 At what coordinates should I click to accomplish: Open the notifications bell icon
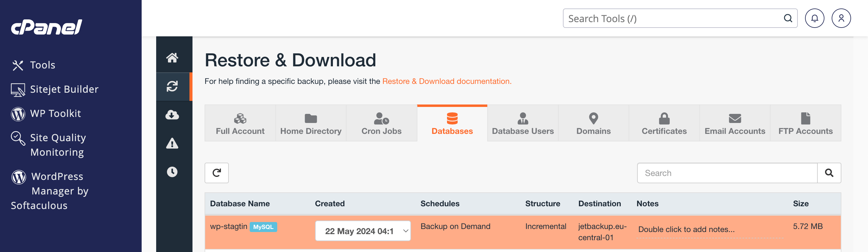pyautogui.click(x=814, y=18)
